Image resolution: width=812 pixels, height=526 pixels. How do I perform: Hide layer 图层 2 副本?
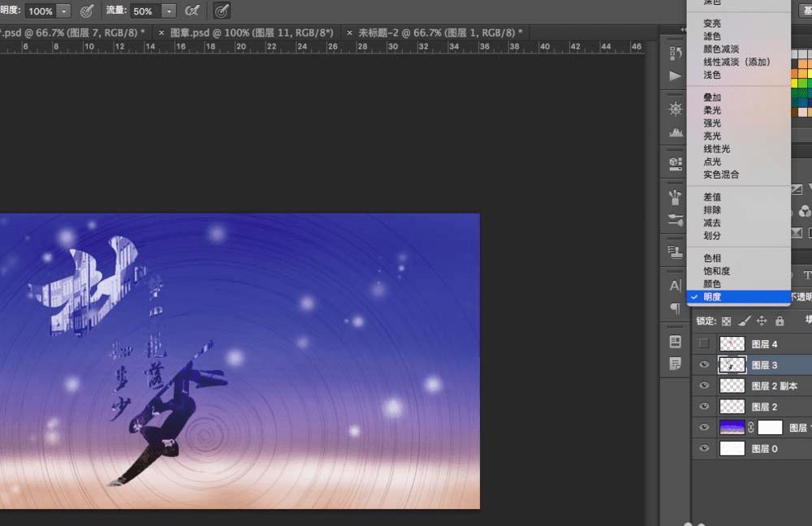(x=704, y=386)
